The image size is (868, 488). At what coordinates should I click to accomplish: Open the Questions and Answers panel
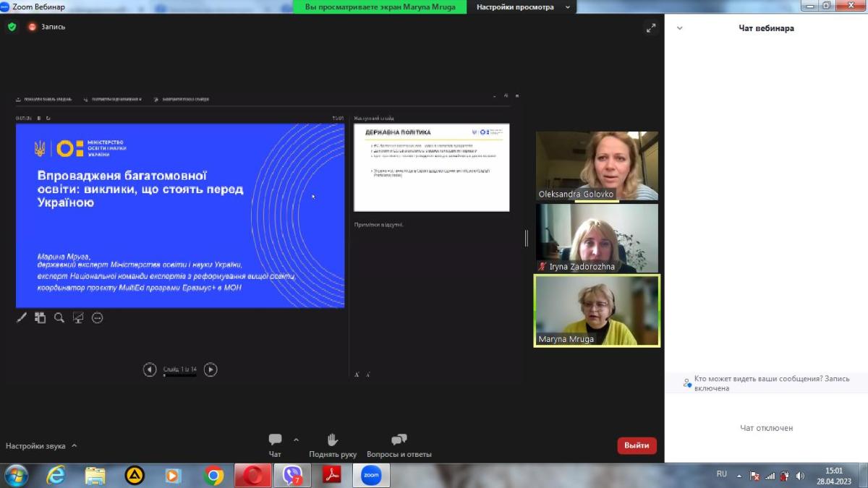coord(399,440)
